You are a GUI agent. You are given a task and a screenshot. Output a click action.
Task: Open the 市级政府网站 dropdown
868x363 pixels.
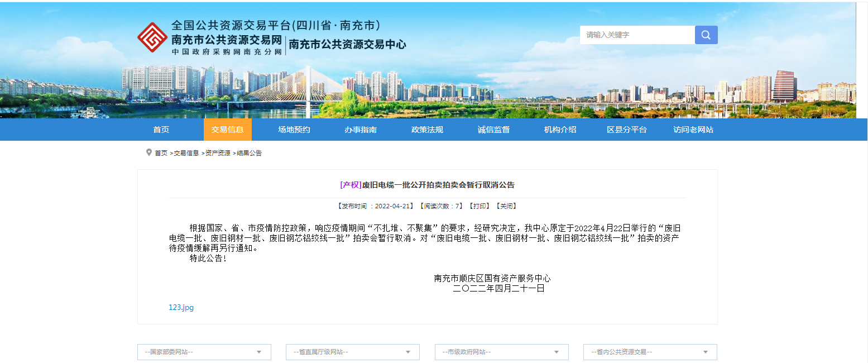coord(501,352)
